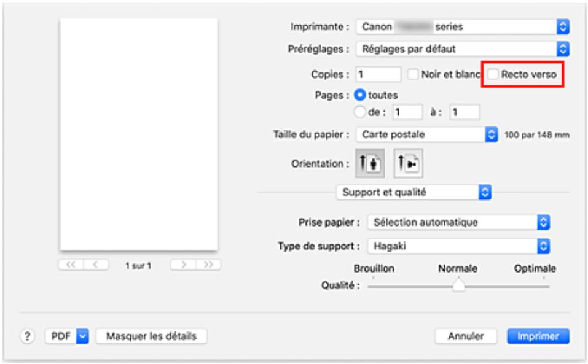
Task: Go to previous page in preview
Action: coord(96,265)
